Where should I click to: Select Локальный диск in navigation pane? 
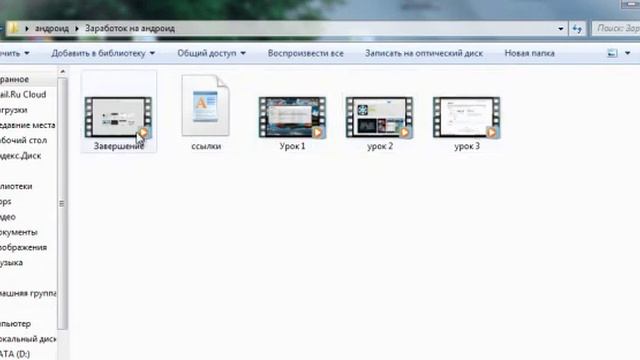(28, 339)
